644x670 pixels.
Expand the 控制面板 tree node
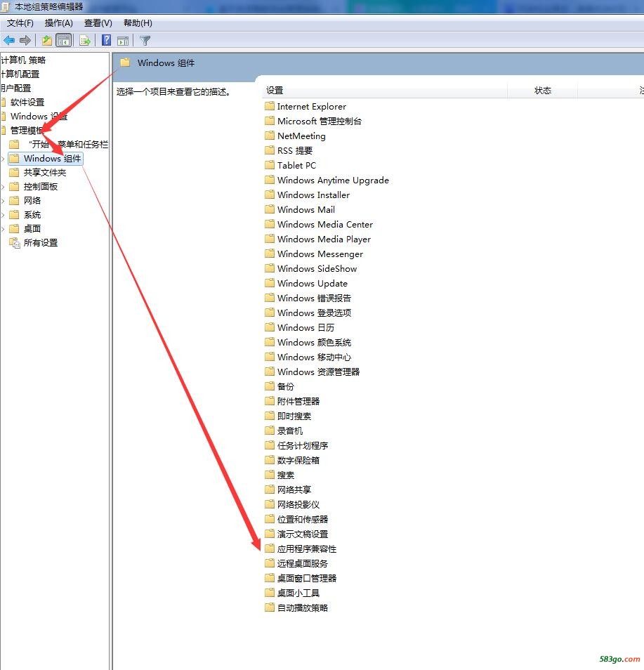coord(3,187)
